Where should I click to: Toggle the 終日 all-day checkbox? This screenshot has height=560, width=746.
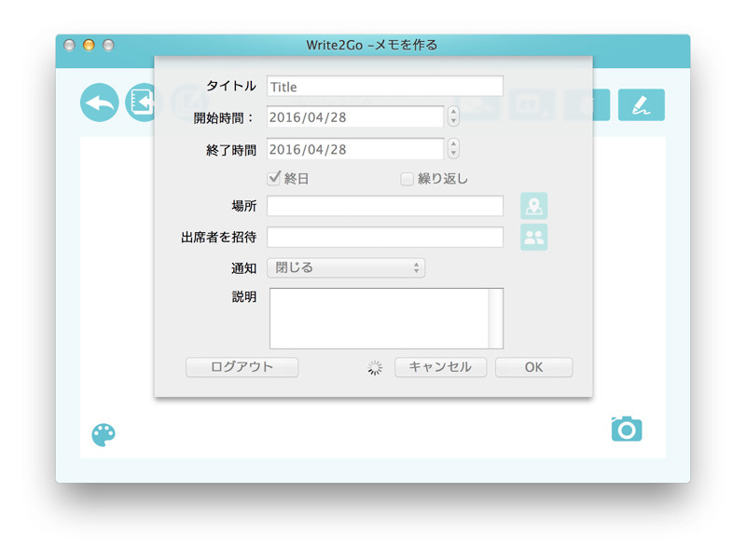(x=274, y=178)
